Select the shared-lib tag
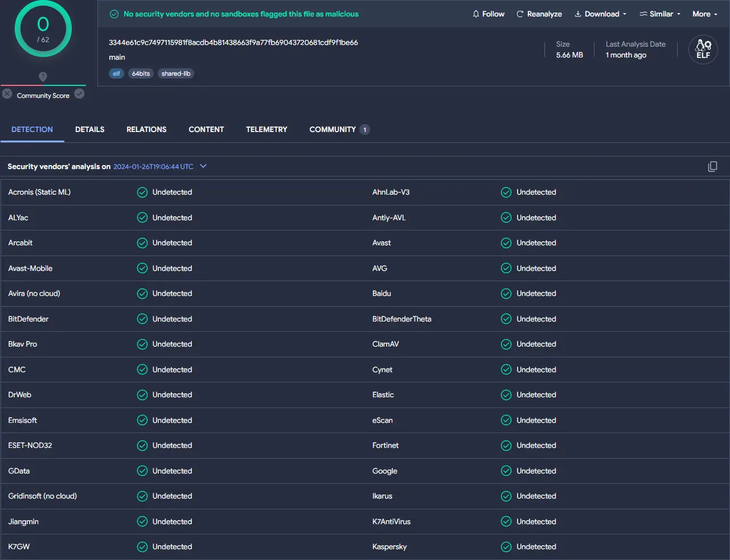Viewport: 730px width, 560px height. 175,73
